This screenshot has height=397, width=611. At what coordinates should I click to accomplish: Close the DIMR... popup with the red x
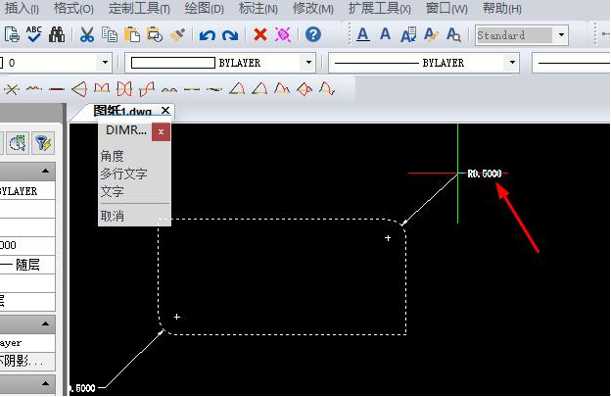click(x=161, y=132)
